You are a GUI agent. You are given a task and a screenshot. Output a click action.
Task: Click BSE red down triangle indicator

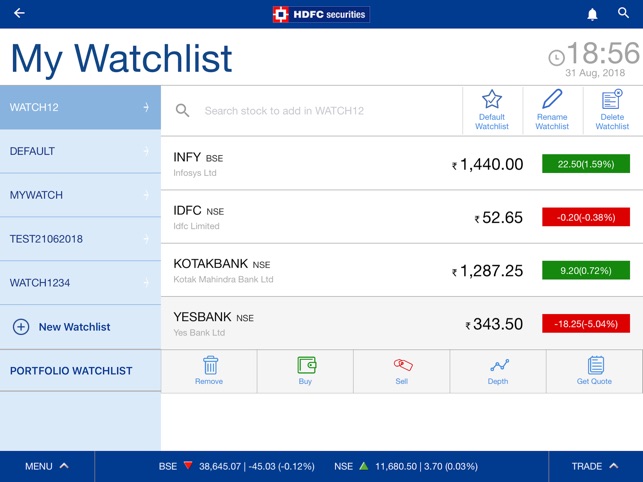tap(188, 466)
